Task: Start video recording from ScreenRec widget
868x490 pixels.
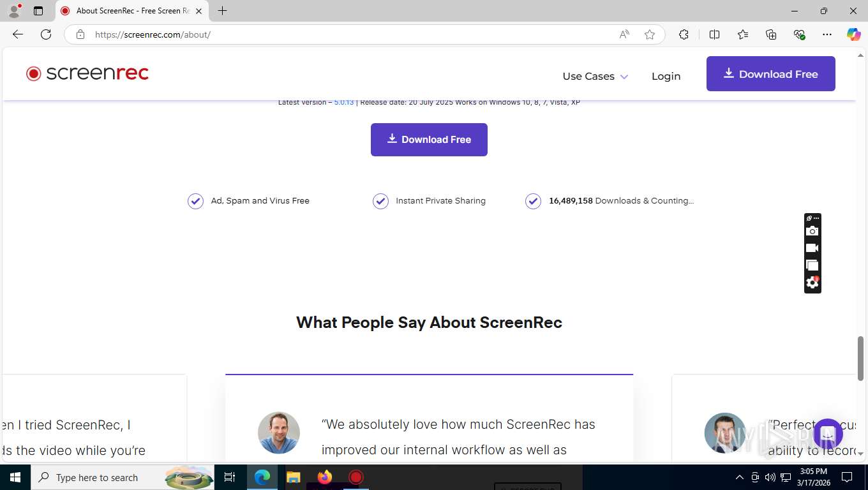Action: tap(812, 248)
